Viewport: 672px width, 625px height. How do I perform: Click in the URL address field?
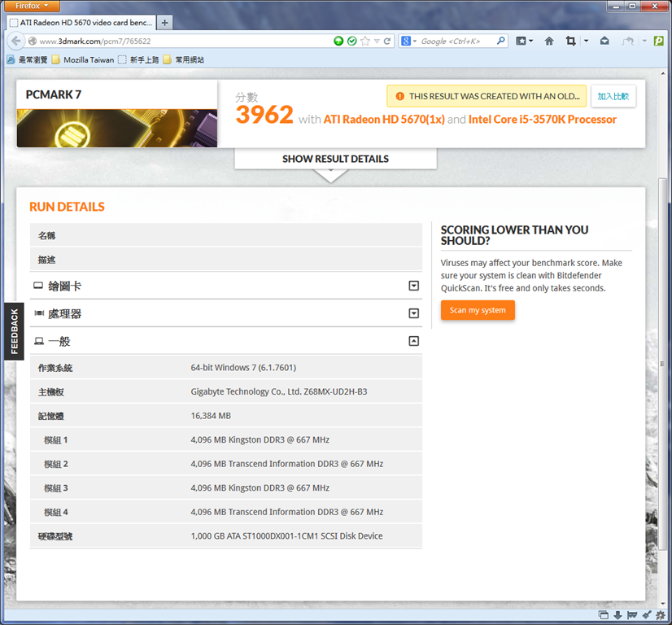(x=185, y=42)
